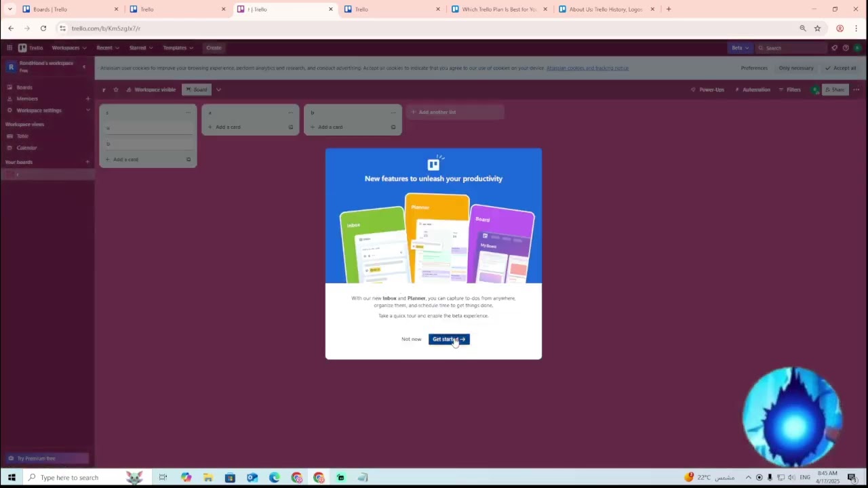Click create-from-template icon in list s
The image size is (868, 488).
point(189,159)
